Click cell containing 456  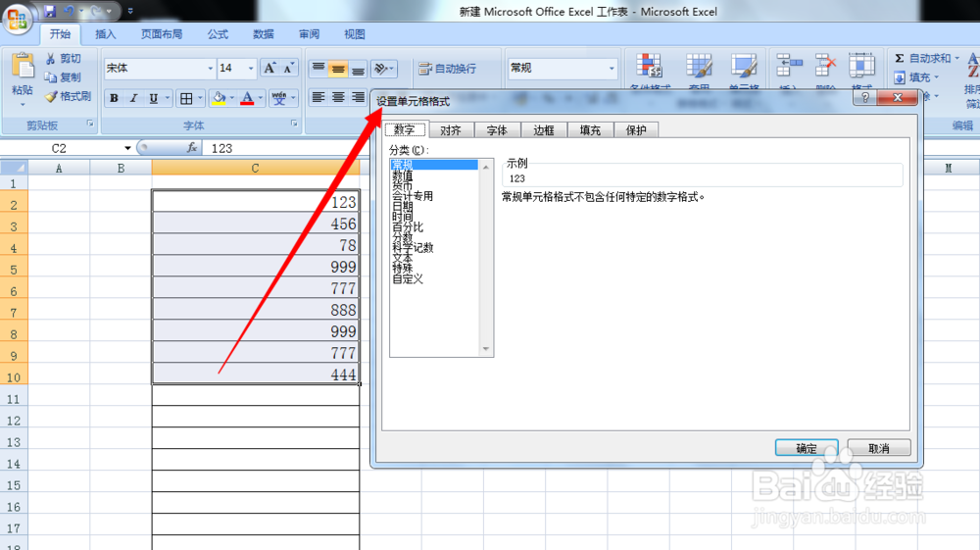256,224
